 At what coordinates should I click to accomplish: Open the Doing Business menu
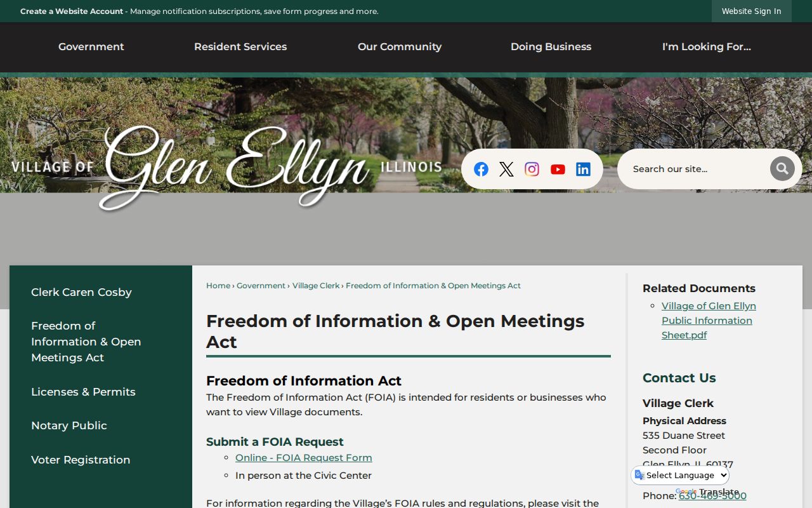click(x=551, y=47)
